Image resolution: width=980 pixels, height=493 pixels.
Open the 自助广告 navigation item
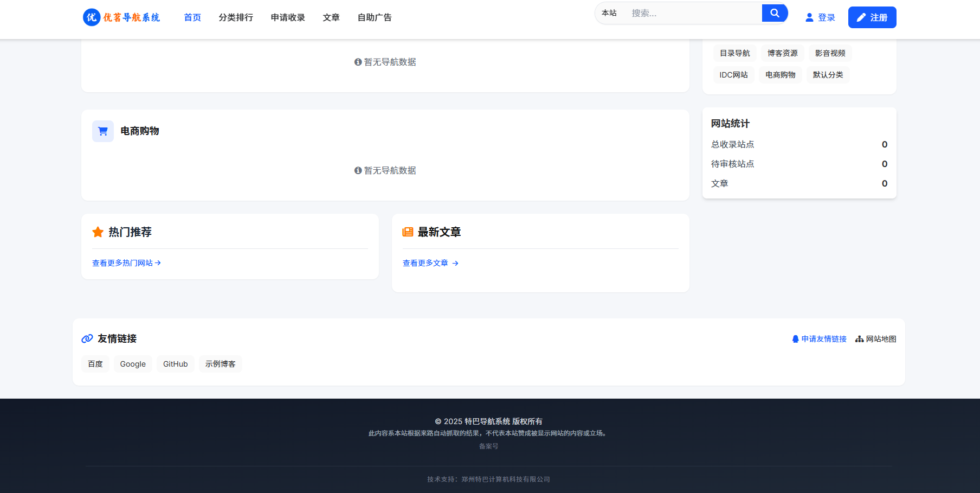[375, 18]
